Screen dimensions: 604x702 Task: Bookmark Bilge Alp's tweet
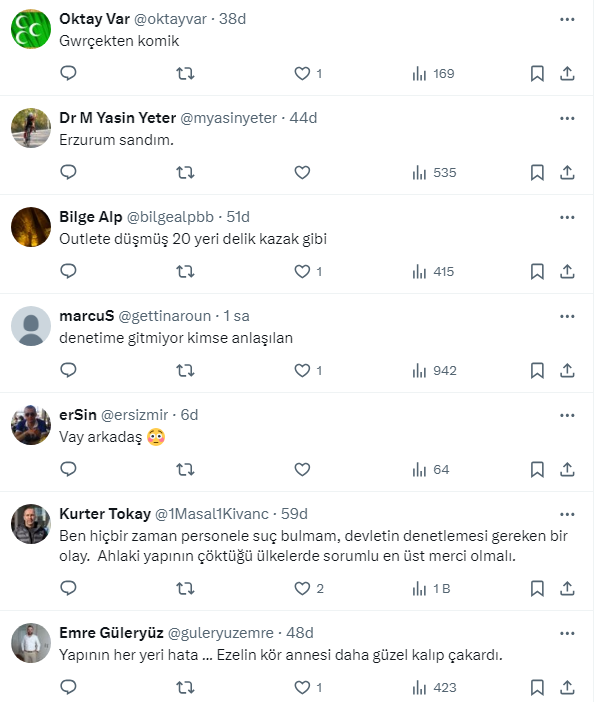click(537, 271)
